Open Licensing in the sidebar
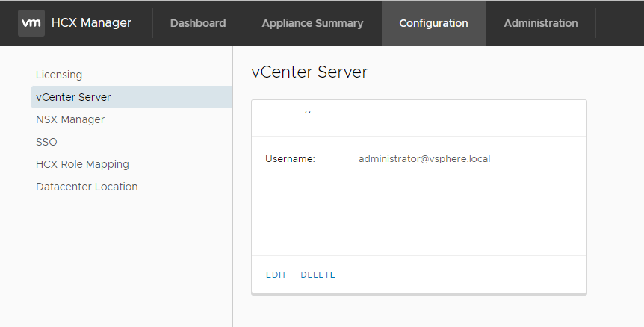The image size is (644, 327). [x=59, y=75]
